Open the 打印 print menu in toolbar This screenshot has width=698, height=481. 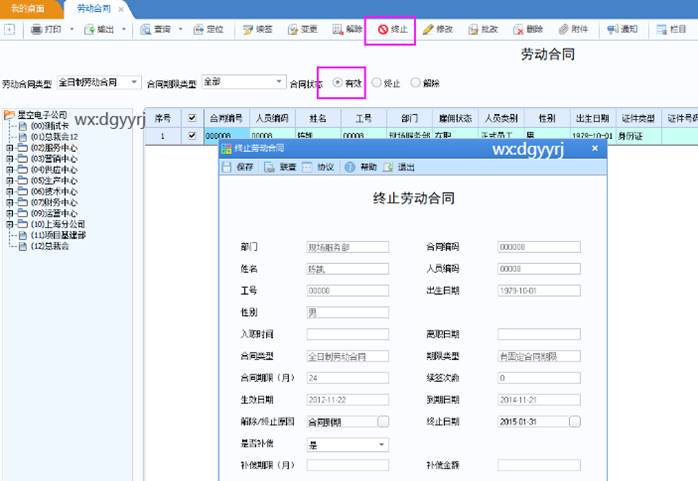coord(48,30)
